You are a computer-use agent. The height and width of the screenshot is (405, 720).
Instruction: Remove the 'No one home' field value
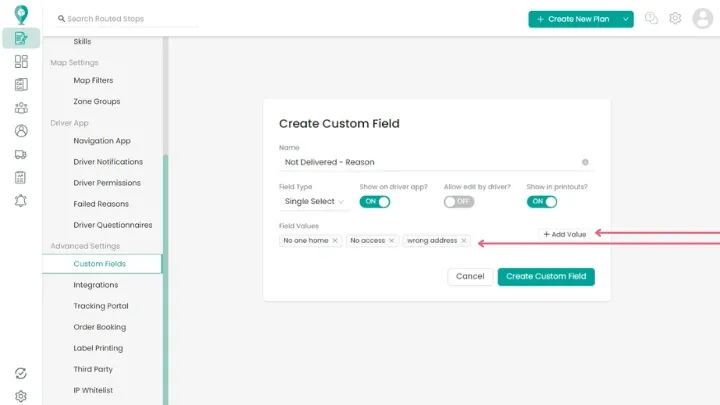tap(335, 241)
